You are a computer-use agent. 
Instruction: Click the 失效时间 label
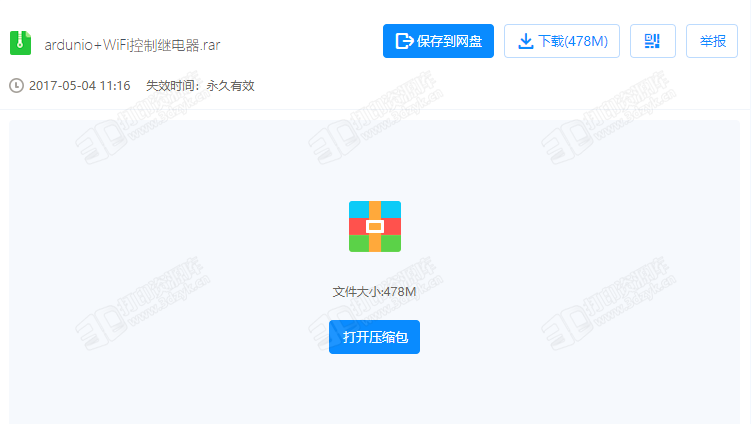tap(171, 86)
